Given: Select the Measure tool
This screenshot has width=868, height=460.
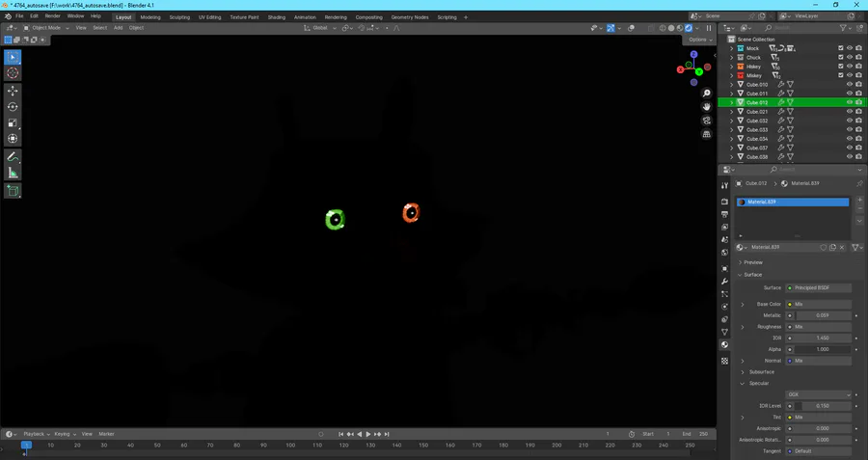Looking at the screenshot, I should tap(13, 174).
